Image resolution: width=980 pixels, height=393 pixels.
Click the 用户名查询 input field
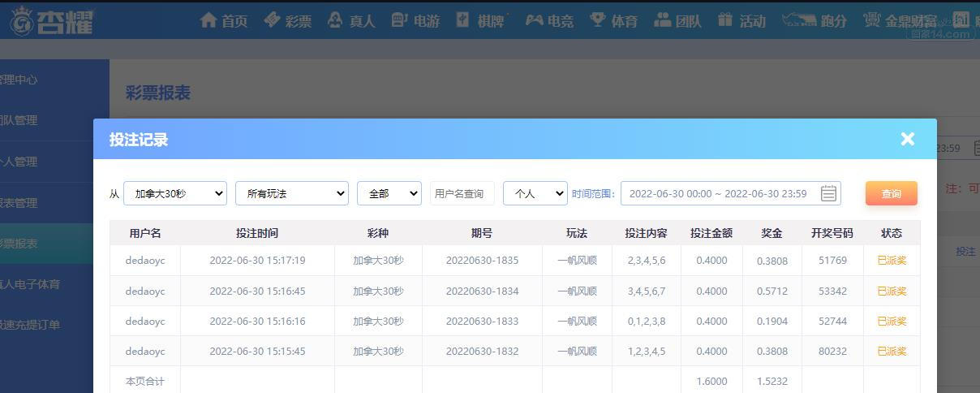[462, 193]
